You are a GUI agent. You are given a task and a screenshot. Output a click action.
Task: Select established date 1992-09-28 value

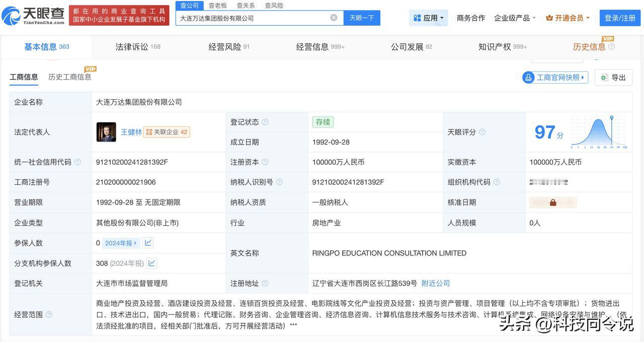click(331, 142)
